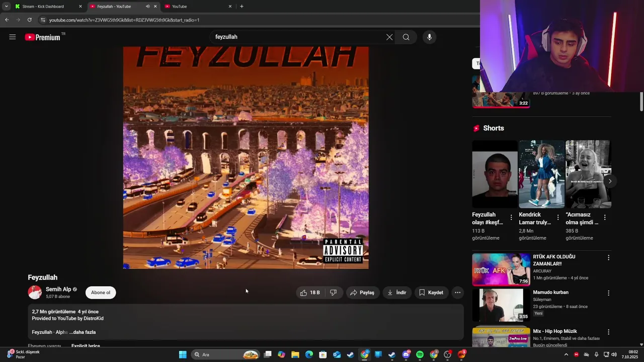Click the magnifier search button

click(x=406, y=37)
